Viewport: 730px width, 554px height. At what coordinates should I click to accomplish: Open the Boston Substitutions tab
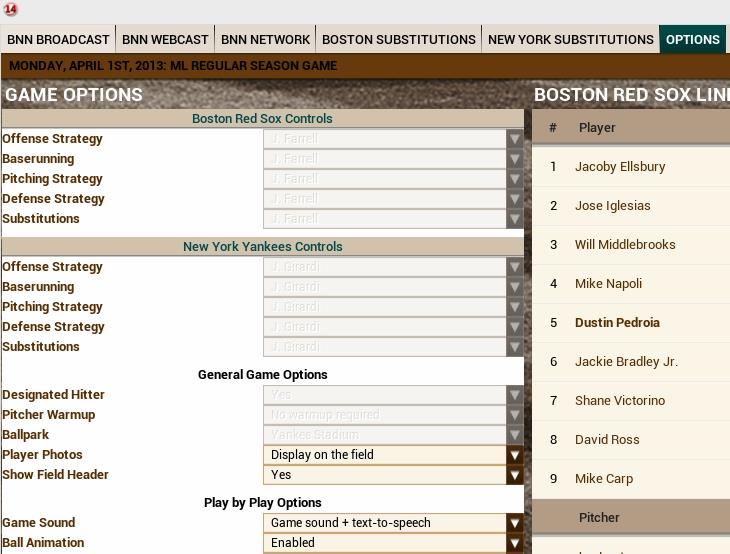point(399,40)
